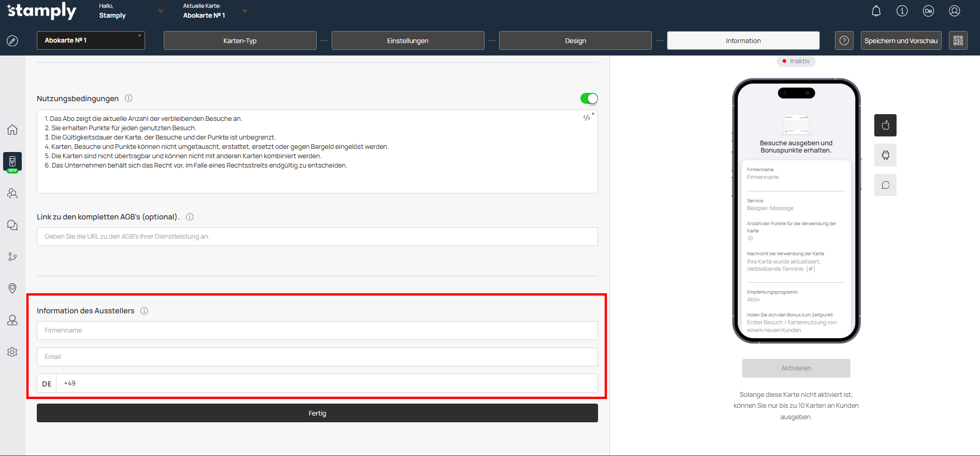Screen dimensions: 980x456
Task: Switch preview to Android device icon
Action: click(x=885, y=155)
